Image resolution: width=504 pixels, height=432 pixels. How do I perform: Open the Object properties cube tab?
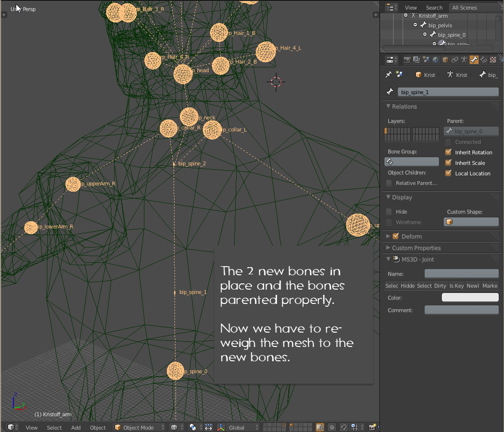445,60
